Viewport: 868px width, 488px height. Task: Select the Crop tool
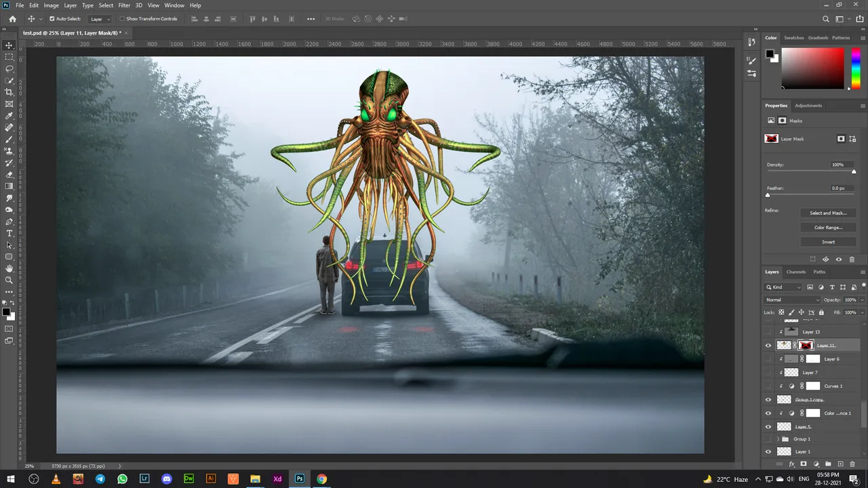(x=9, y=92)
